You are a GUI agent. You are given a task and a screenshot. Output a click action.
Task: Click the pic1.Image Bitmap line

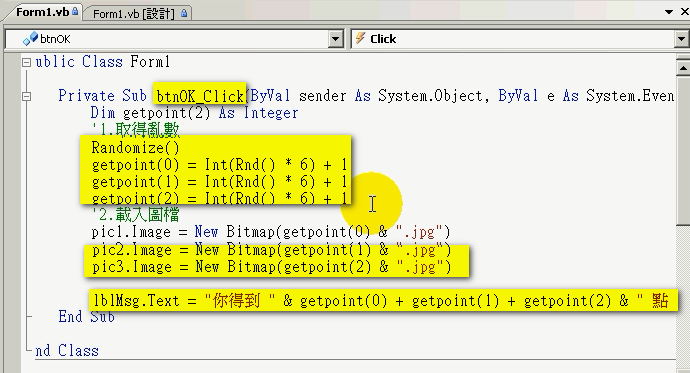tap(271, 232)
